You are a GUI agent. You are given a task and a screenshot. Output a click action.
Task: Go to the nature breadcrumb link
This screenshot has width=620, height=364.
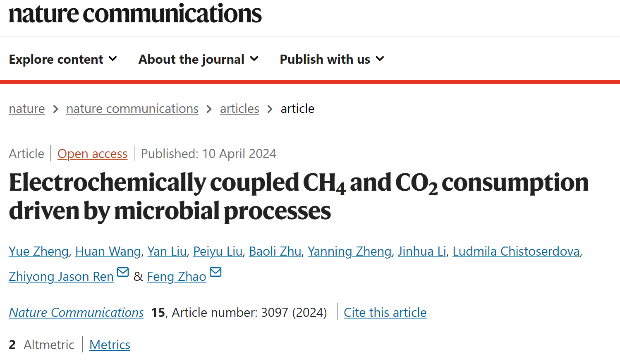(x=27, y=108)
